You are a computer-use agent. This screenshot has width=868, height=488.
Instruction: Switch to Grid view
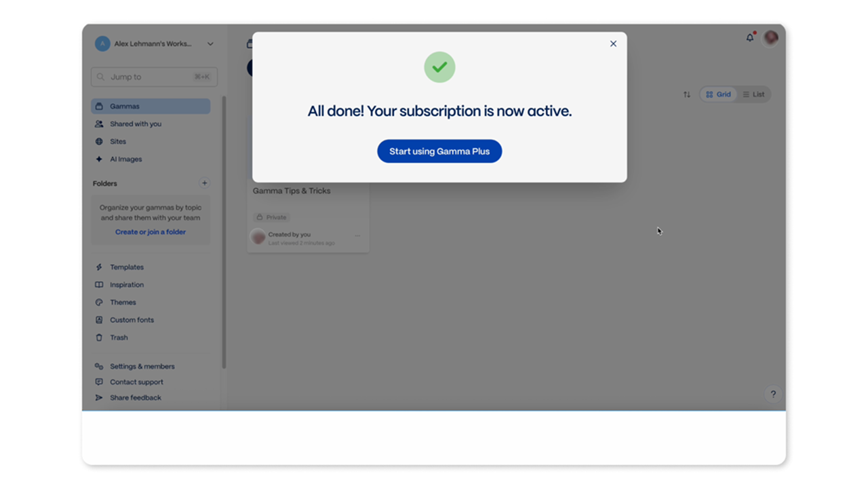coord(719,94)
